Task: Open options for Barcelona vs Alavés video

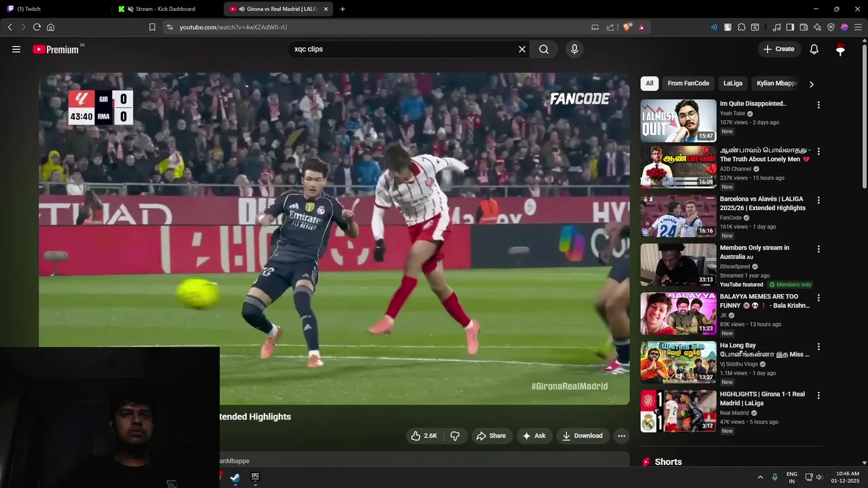Action: 818,200
